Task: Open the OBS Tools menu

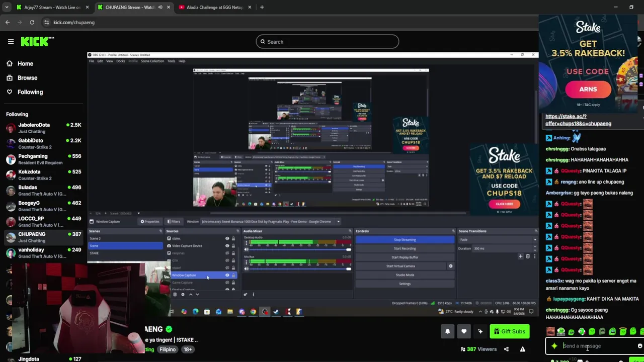Action: point(171,61)
